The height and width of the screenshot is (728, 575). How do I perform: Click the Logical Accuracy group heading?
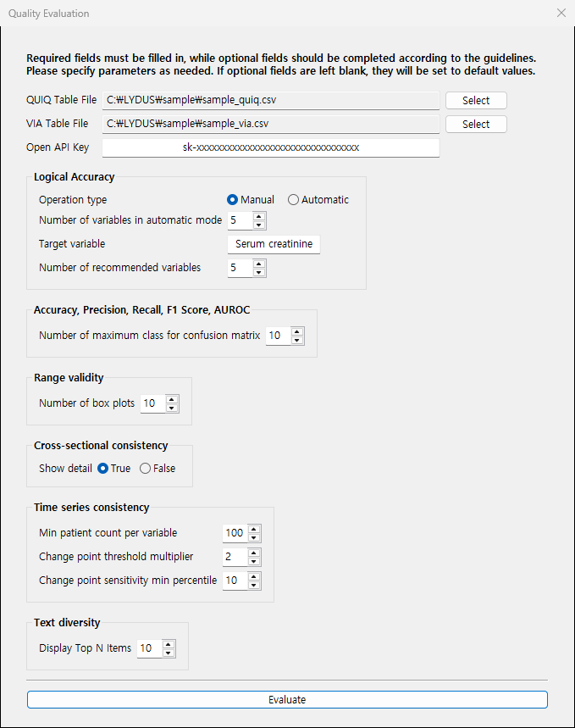(x=75, y=177)
